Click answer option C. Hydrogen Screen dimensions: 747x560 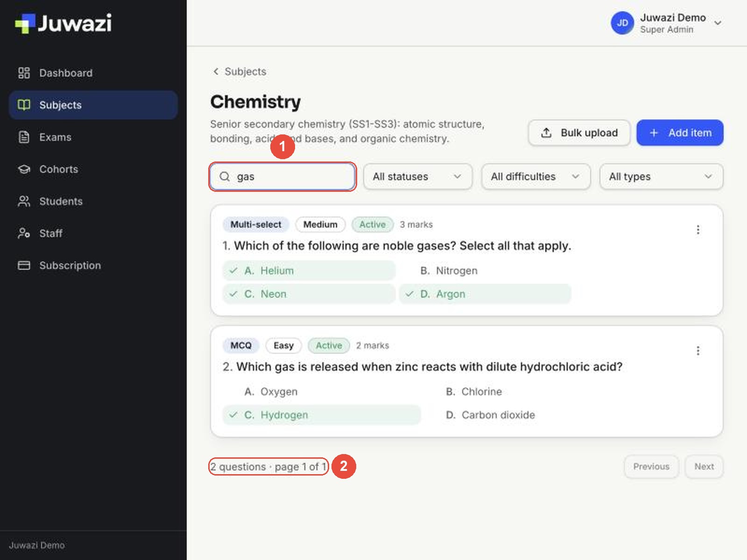322,415
